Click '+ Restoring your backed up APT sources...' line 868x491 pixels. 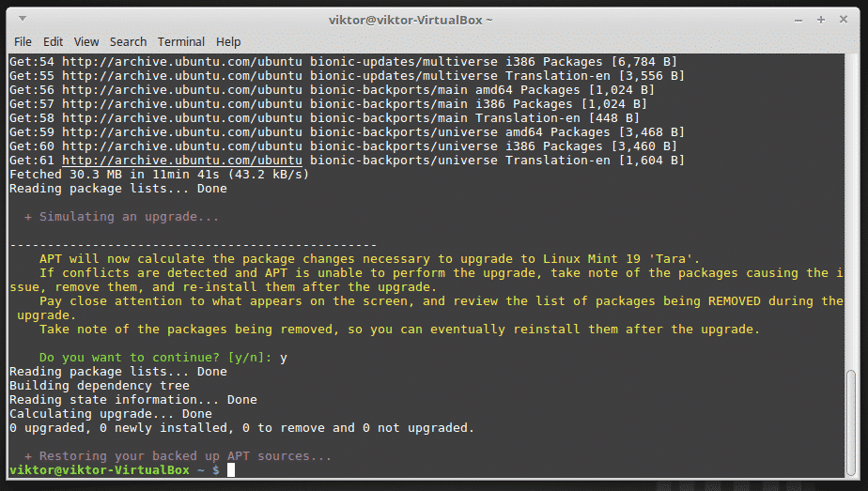click(178, 456)
